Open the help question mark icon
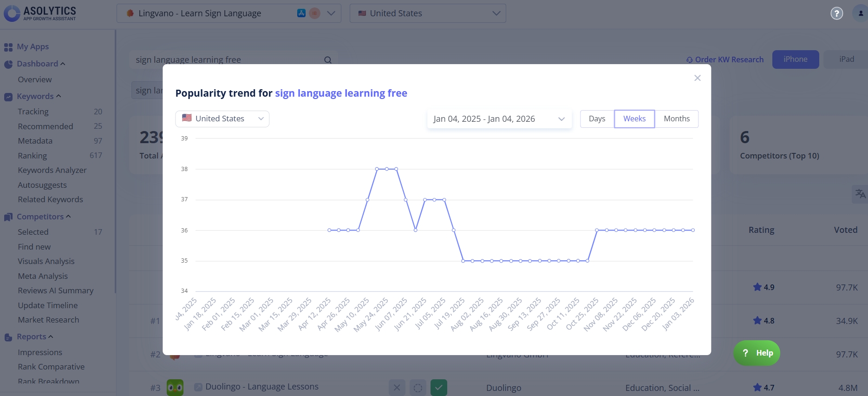 (x=836, y=13)
